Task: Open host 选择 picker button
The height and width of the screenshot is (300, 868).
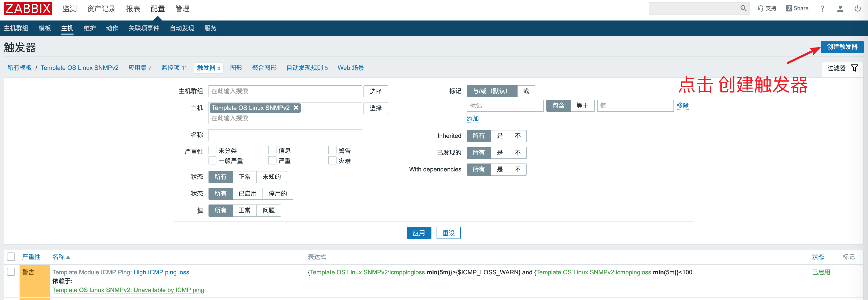Action: [375, 108]
